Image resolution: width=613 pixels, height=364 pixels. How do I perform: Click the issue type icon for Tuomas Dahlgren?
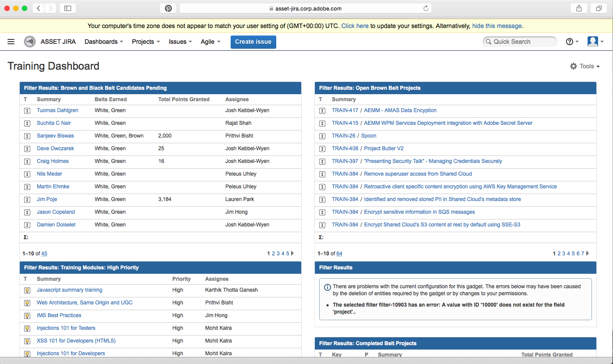click(27, 111)
